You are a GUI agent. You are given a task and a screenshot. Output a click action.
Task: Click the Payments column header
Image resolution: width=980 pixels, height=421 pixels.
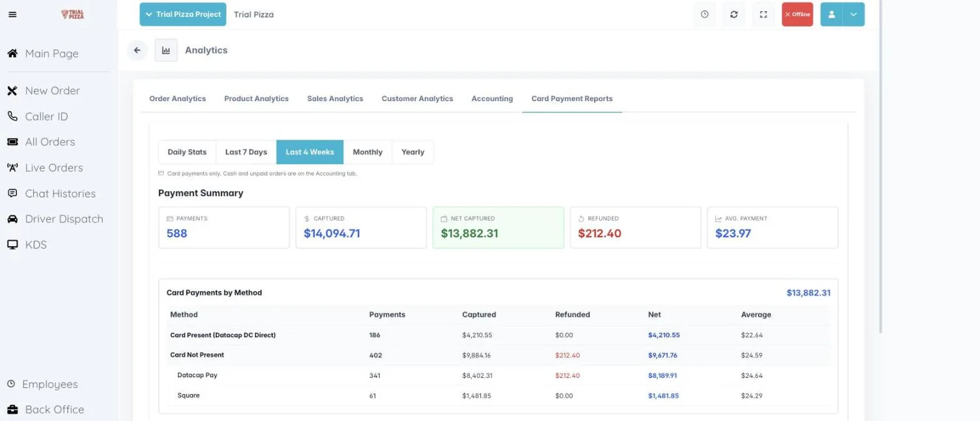pyautogui.click(x=387, y=315)
